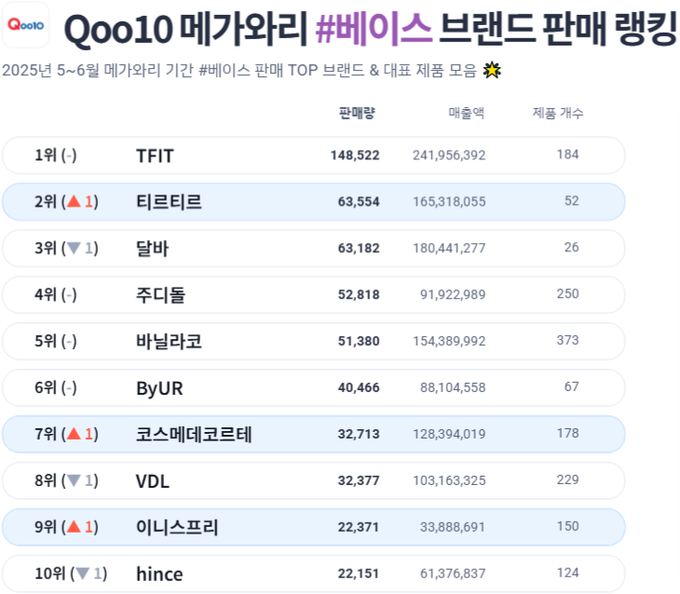
Task: Open the 바닐라코 brand name
Action: tap(169, 341)
